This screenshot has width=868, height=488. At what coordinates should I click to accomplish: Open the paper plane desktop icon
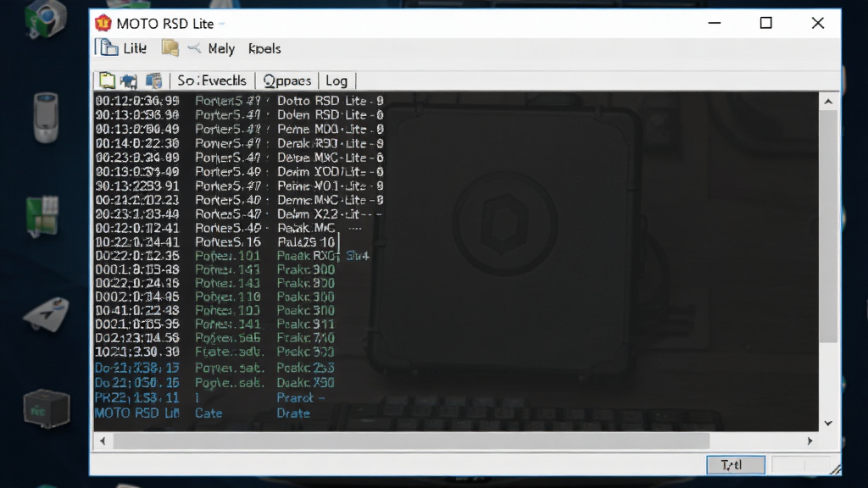click(x=47, y=313)
